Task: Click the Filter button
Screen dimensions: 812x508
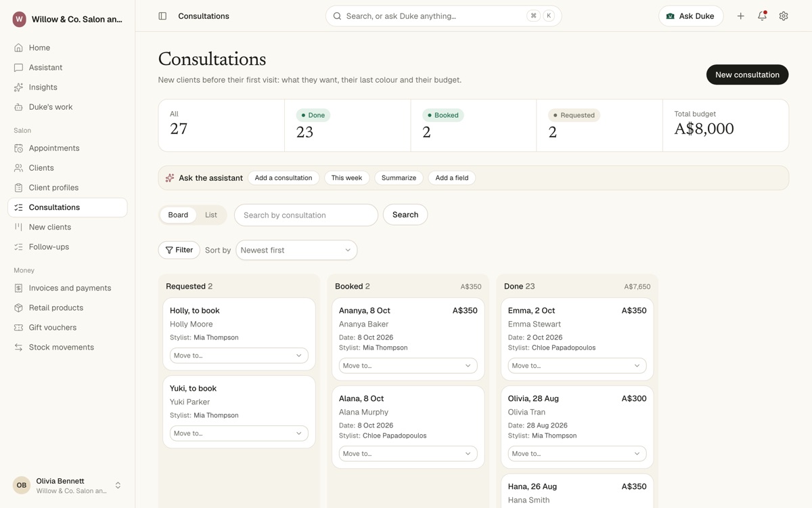Action: pyautogui.click(x=179, y=250)
